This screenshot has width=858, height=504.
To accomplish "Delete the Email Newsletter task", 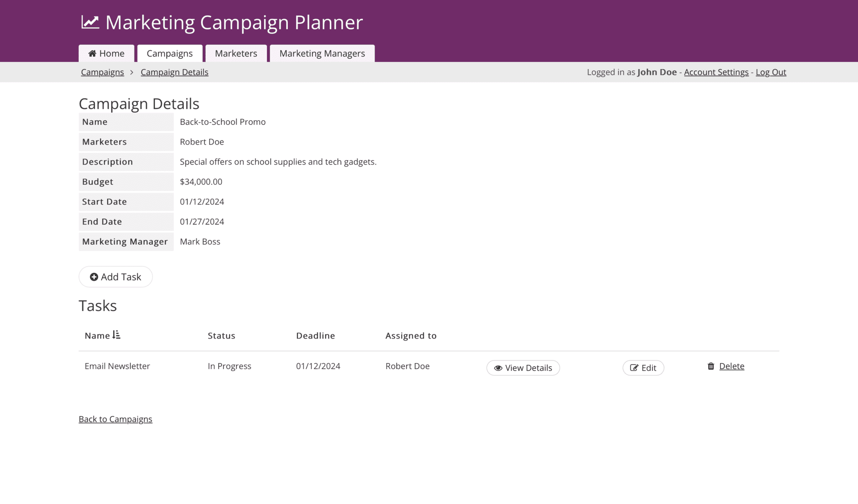I will point(731,366).
